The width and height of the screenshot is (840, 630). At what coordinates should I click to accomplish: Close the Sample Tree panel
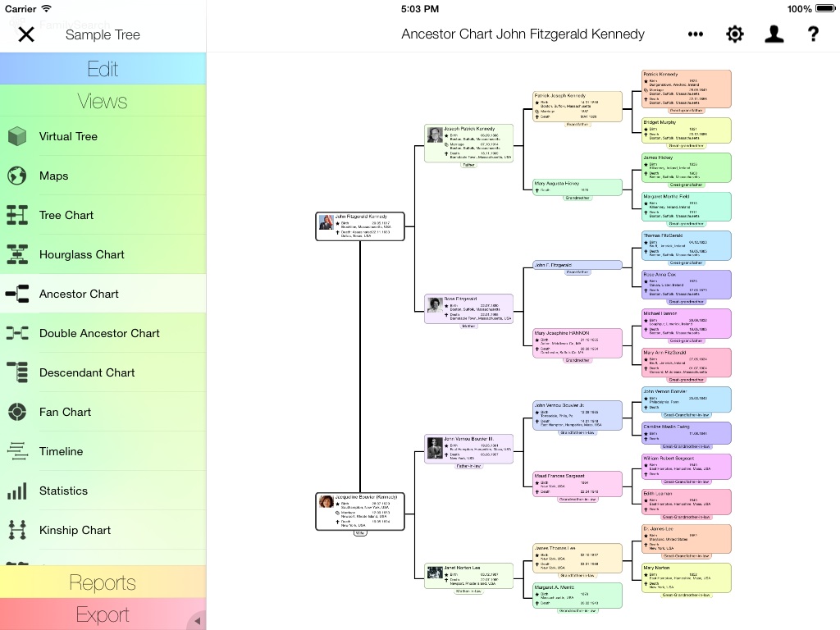click(x=25, y=34)
